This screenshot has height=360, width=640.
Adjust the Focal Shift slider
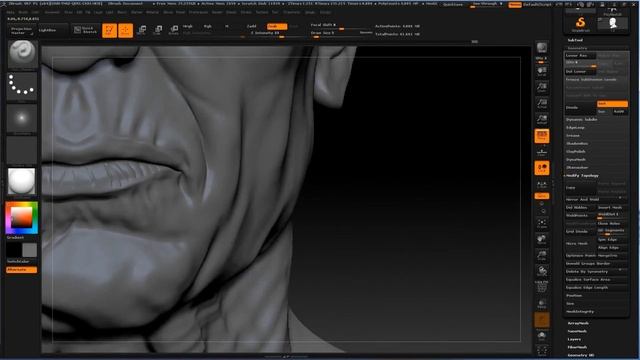341,26
